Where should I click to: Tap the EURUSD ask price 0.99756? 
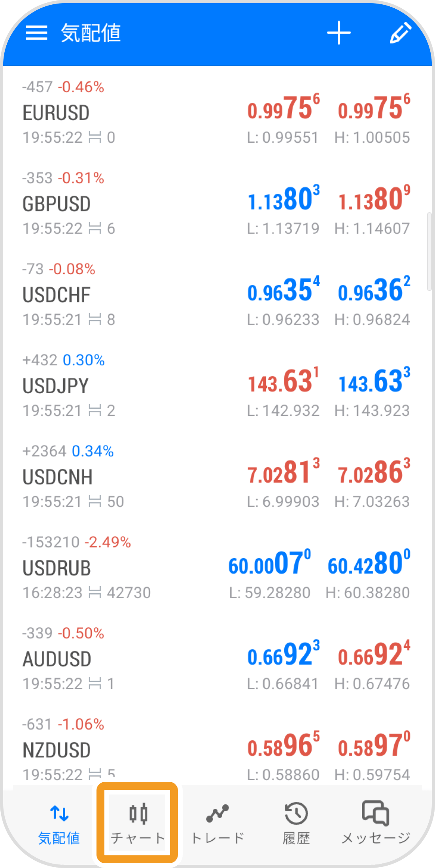pos(374,108)
